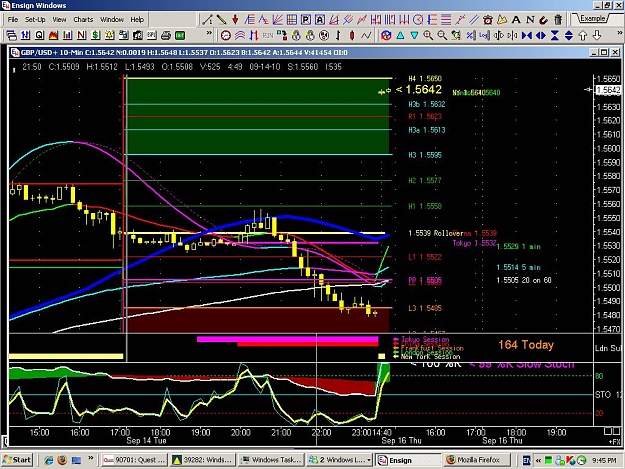The image size is (625, 469).
Task: Open the Window menu
Action: 112,20
